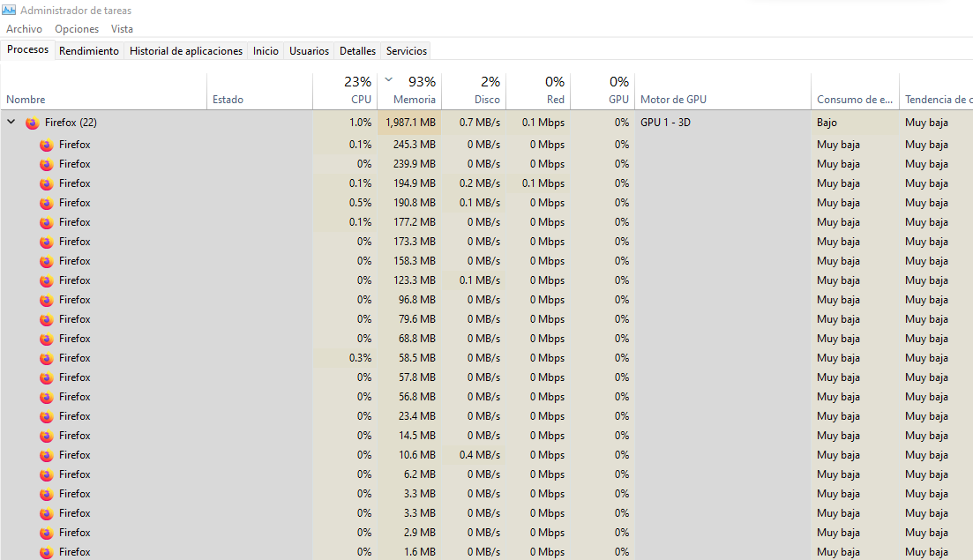Click Firefox icon in 68.8 MB row
Image resolution: width=973 pixels, height=560 pixels.
click(x=46, y=340)
